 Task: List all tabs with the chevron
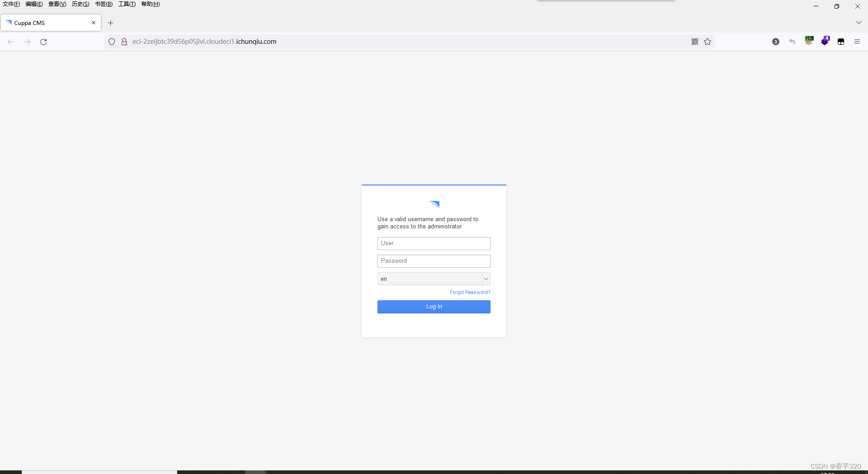pyautogui.click(x=859, y=23)
